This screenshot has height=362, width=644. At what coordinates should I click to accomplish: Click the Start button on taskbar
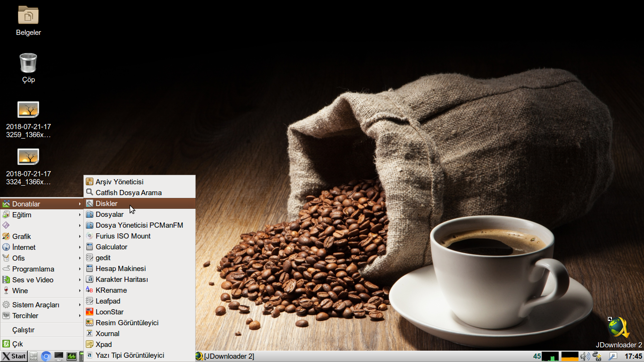point(14,356)
